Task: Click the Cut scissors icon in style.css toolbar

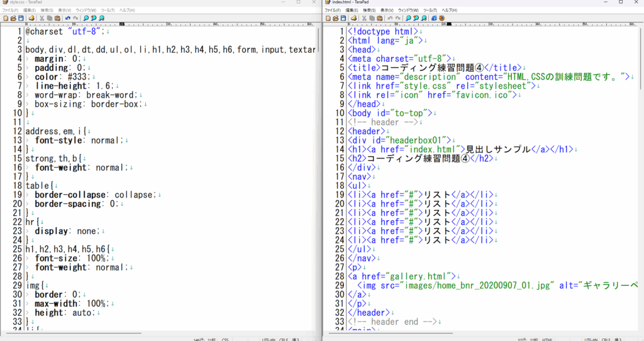Action: tap(41, 18)
